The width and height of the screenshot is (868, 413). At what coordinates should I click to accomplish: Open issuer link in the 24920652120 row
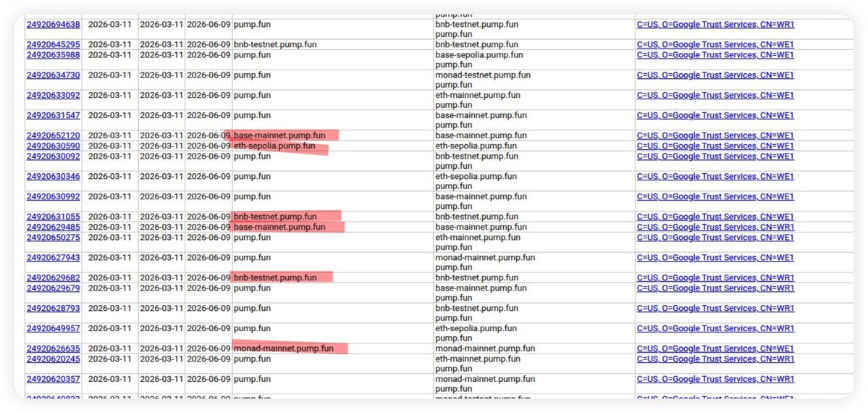pyautogui.click(x=715, y=136)
